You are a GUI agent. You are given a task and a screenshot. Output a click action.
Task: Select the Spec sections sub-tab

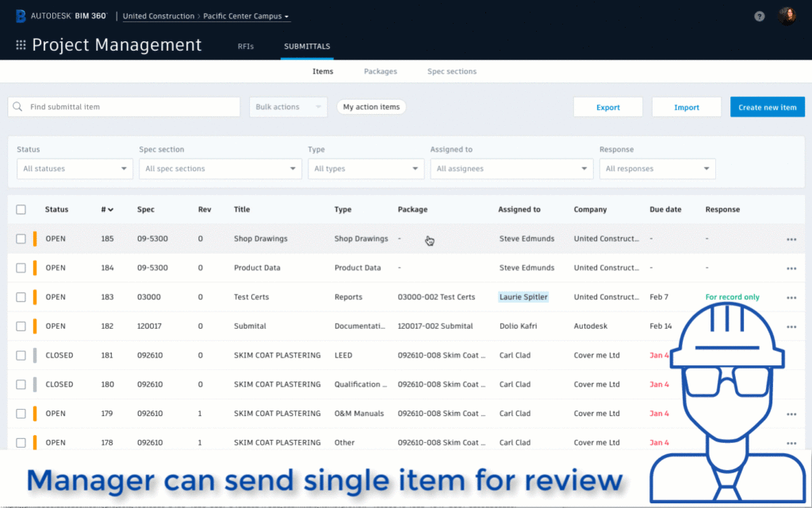(451, 71)
